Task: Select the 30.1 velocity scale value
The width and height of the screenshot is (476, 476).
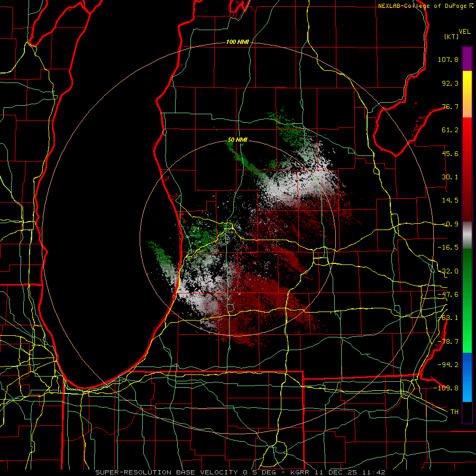Action: point(450,177)
